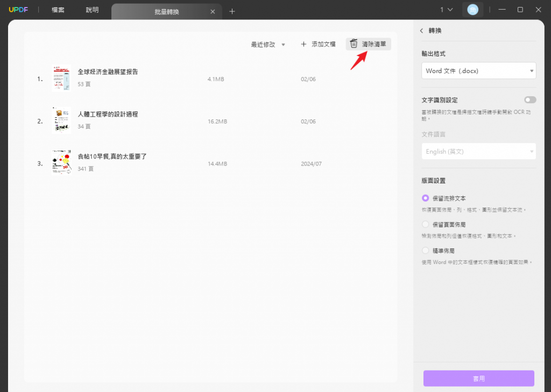Open the 最近修改 sort dropdown
Image resolution: width=551 pixels, height=392 pixels.
click(268, 45)
